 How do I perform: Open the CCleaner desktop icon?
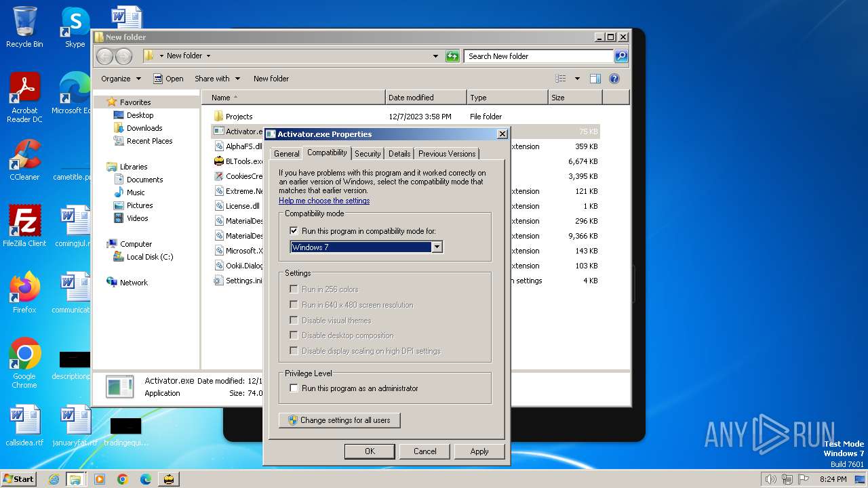pos(24,160)
